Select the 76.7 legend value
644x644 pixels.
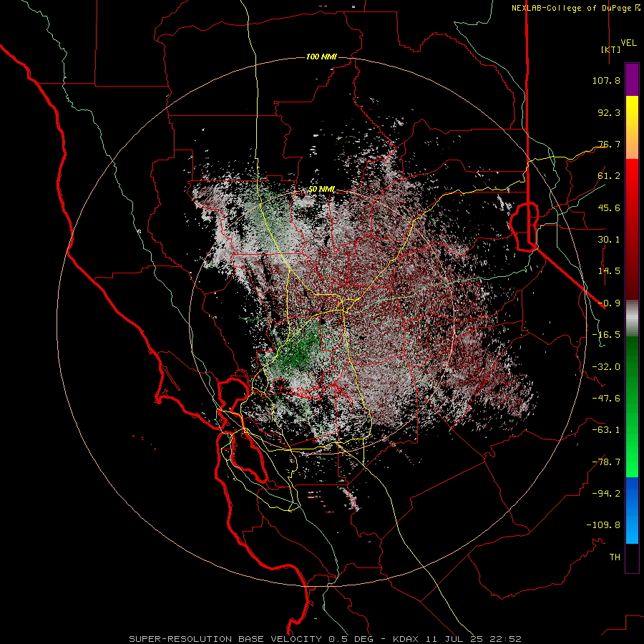pos(609,144)
